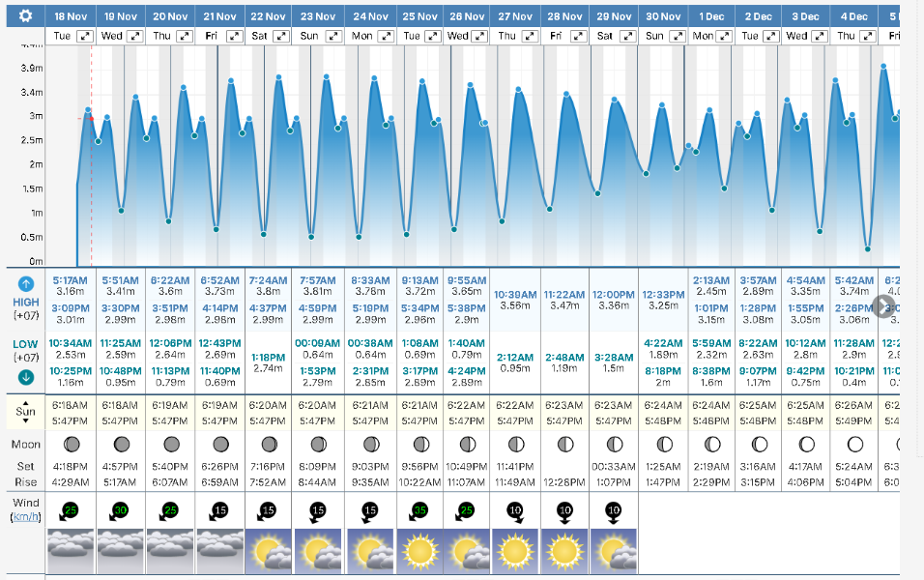This screenshot has height=580, width=924.
Task: Click the moon phase icon for 18 Nov
Action: pos(72,444)
